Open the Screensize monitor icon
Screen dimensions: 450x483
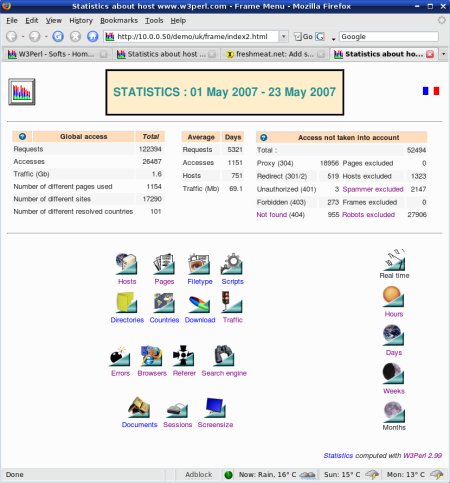215,407
